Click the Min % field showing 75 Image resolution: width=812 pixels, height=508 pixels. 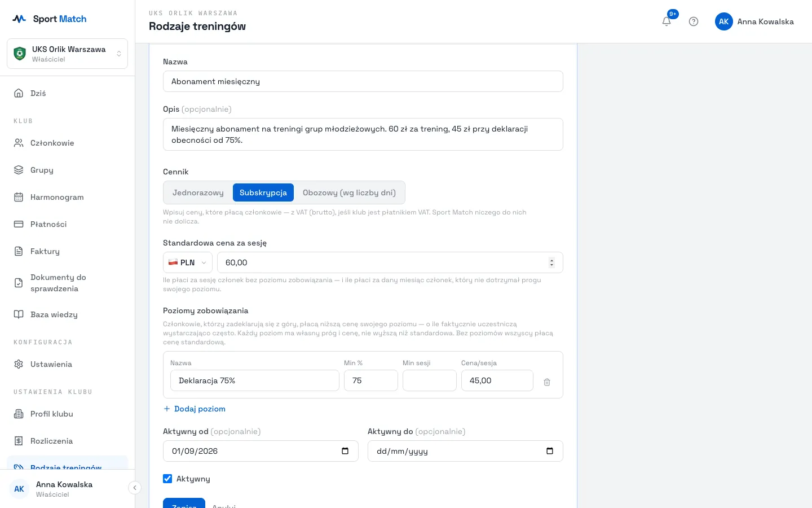click(x=371, y=380)
